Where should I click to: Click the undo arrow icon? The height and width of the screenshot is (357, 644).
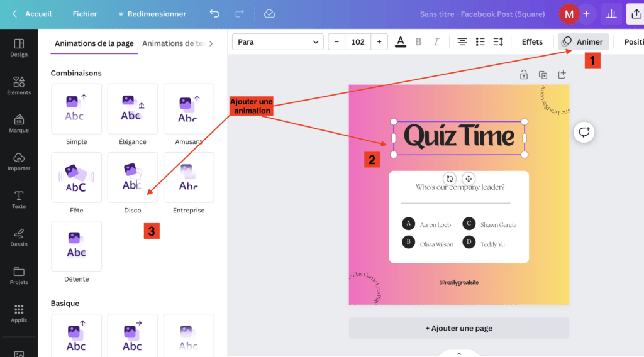click(215, 14)
